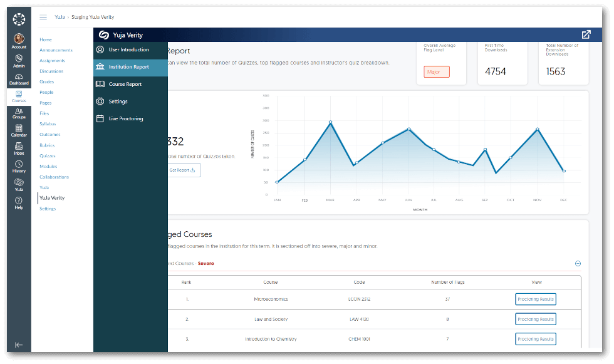The height and width of the screenshot is (364, 614).
Task: Click the MAR peak data point on chart
Action: click(x=330, y=122)
